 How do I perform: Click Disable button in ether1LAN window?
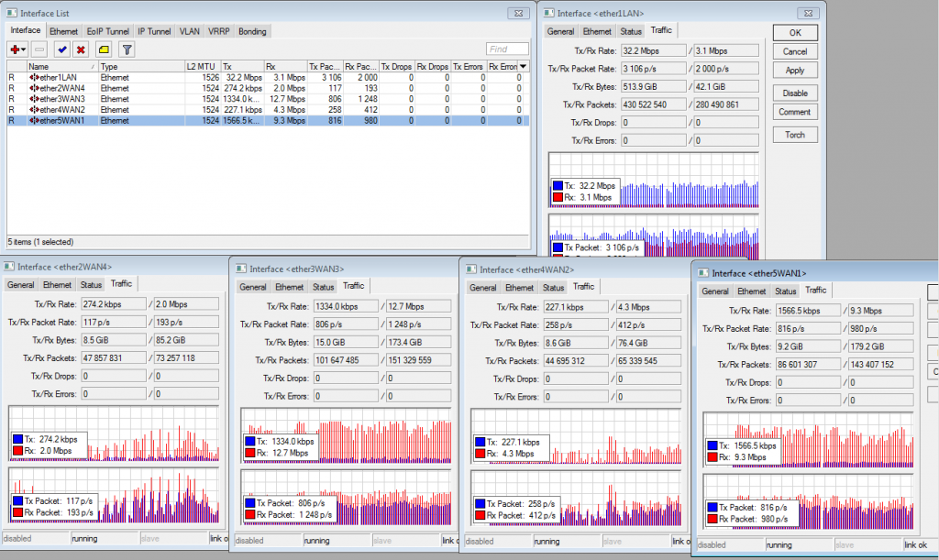795,93
